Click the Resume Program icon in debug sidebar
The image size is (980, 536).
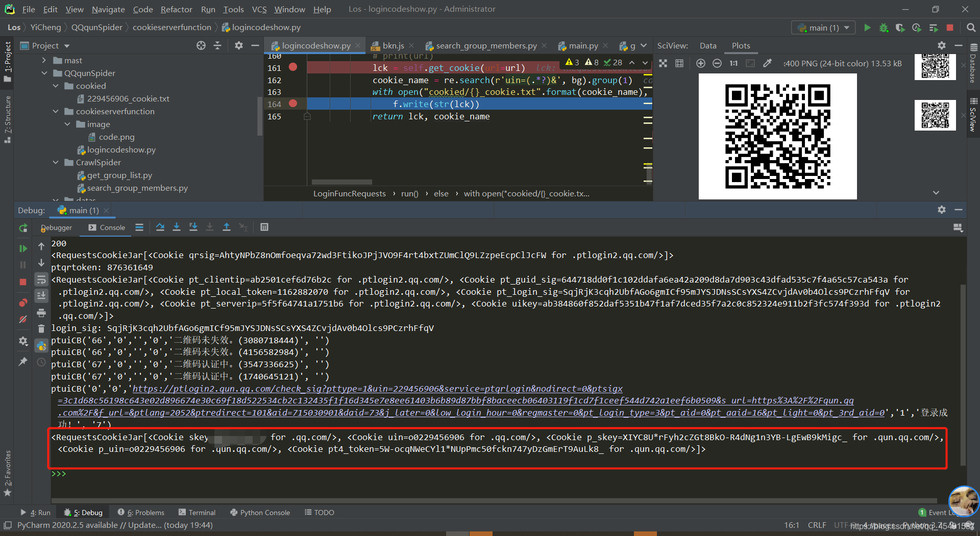pos(23,248)
